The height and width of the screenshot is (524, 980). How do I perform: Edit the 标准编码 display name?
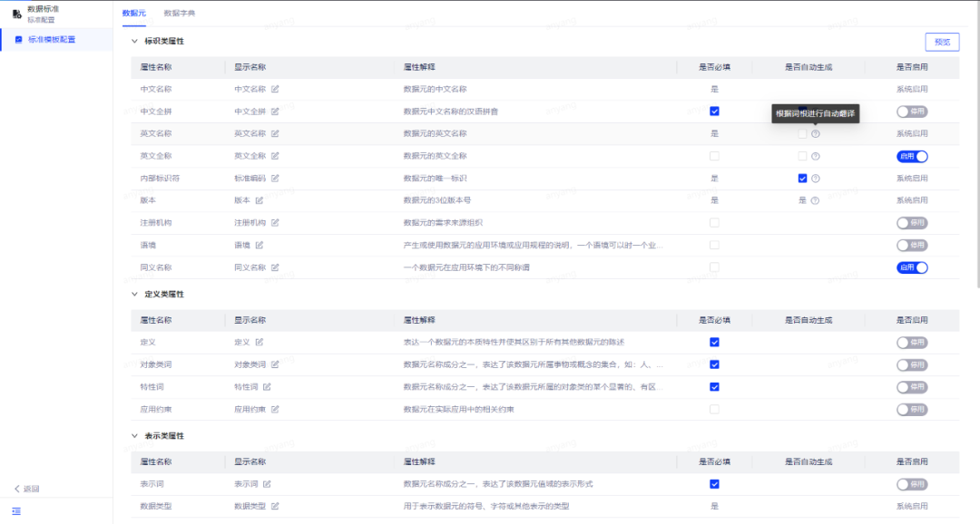pyautogui.click(x=275, y=179)
